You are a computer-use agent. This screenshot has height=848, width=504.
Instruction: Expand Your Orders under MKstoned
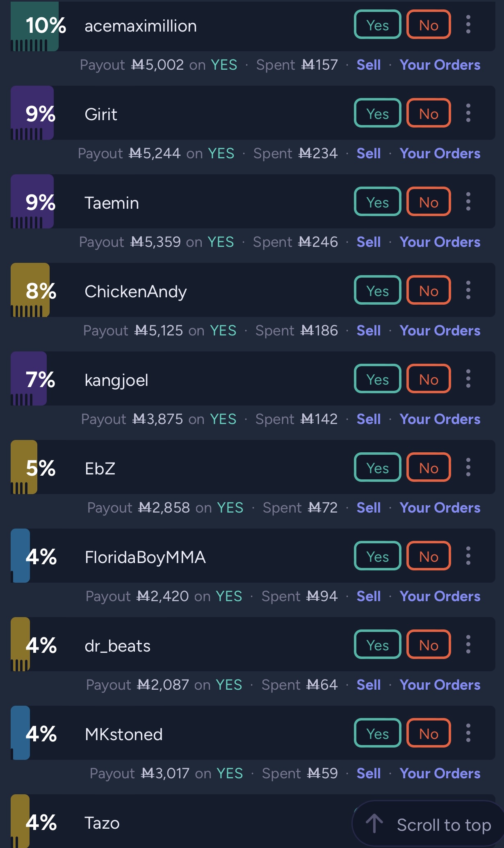pos(440,773)
